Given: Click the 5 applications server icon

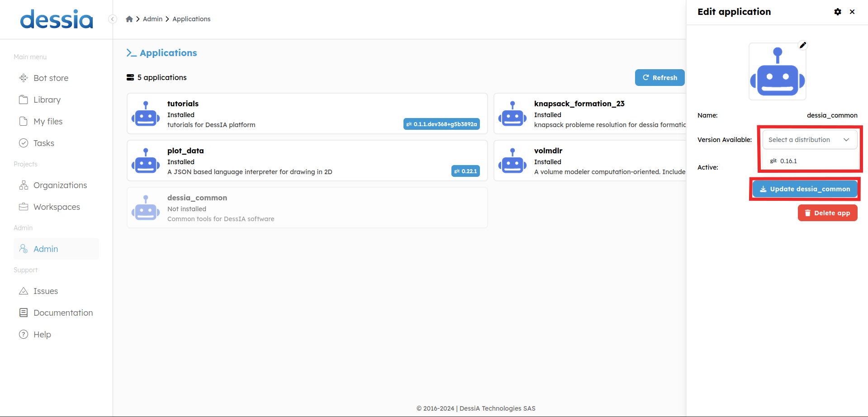Looking at the screenshot, I should coord(130,77).
